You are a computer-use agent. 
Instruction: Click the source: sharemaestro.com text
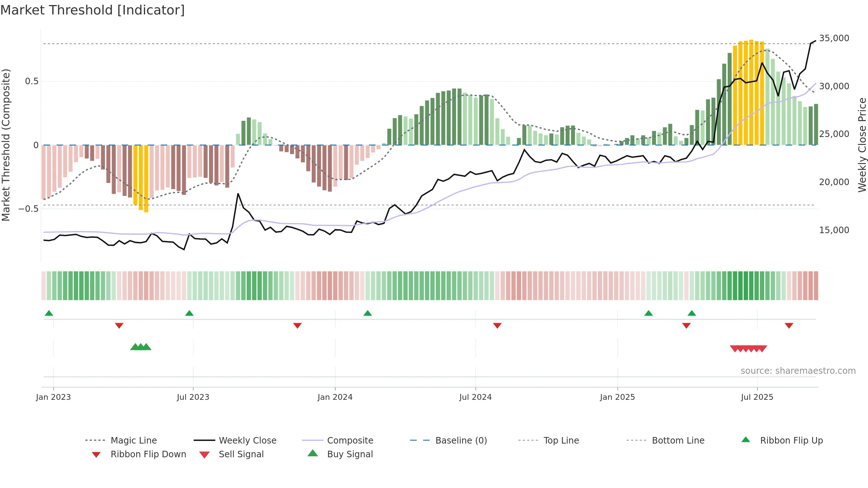(798, 371)
